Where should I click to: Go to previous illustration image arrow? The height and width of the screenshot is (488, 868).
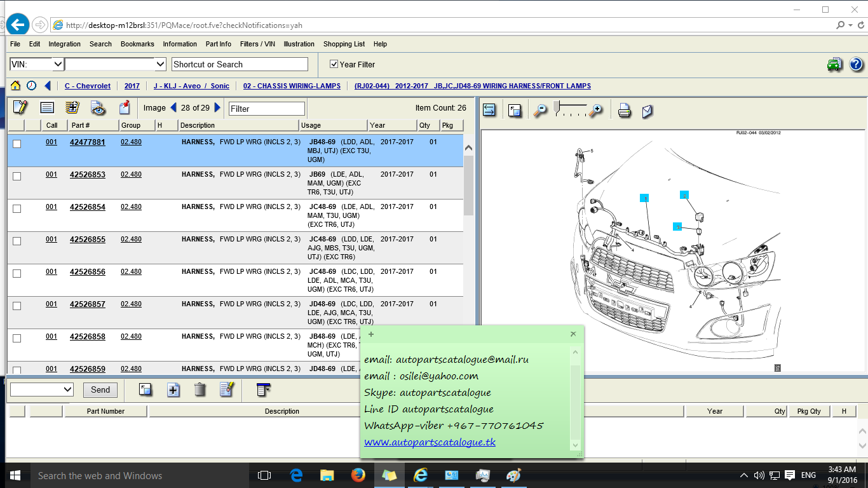tap(173, 107)
